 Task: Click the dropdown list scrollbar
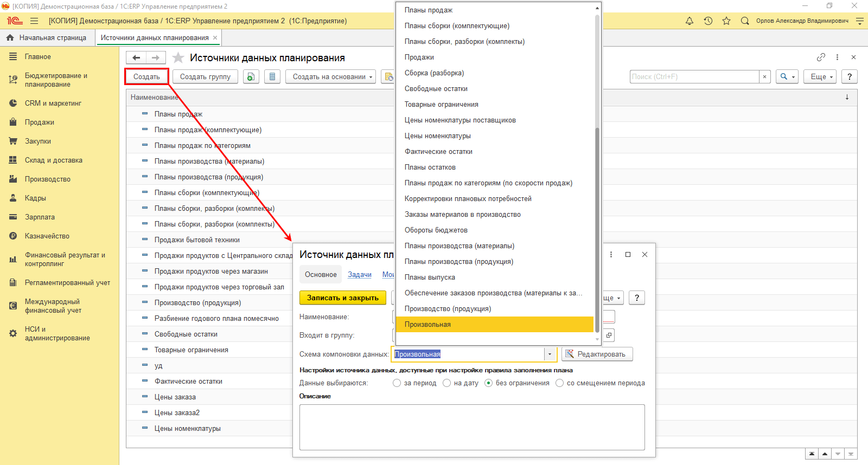pyautogui.click(x=597, y=230)
